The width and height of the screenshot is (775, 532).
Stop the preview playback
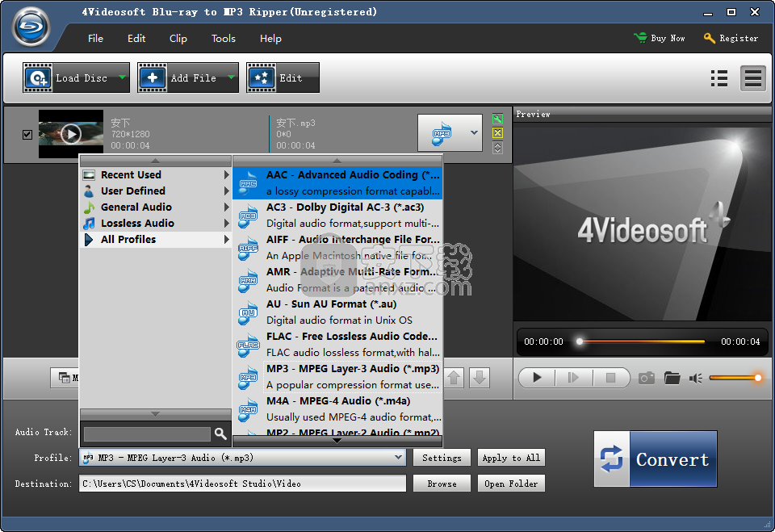pyautogui.click(x=611, y=378)
